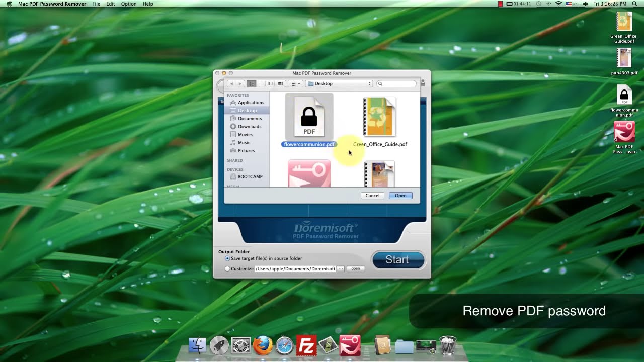Click the small open folder button
644x362 pixels.
[x=356, y=269]
